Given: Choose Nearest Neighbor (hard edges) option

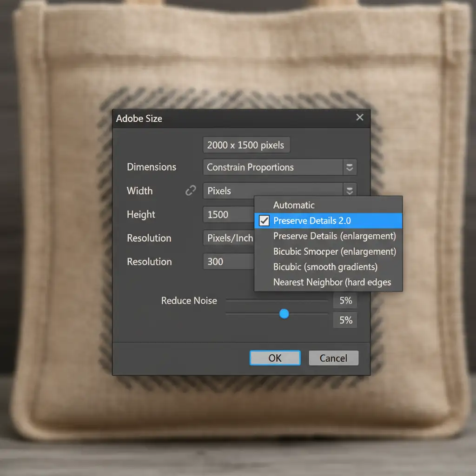Looking at the screenshot, I should tap(332, 282).
